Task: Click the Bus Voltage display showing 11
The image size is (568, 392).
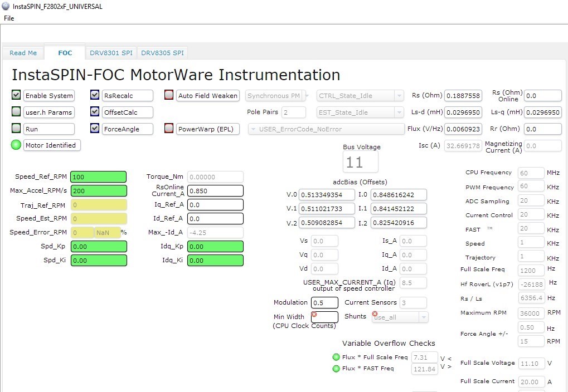Action: tap(361, 162)
